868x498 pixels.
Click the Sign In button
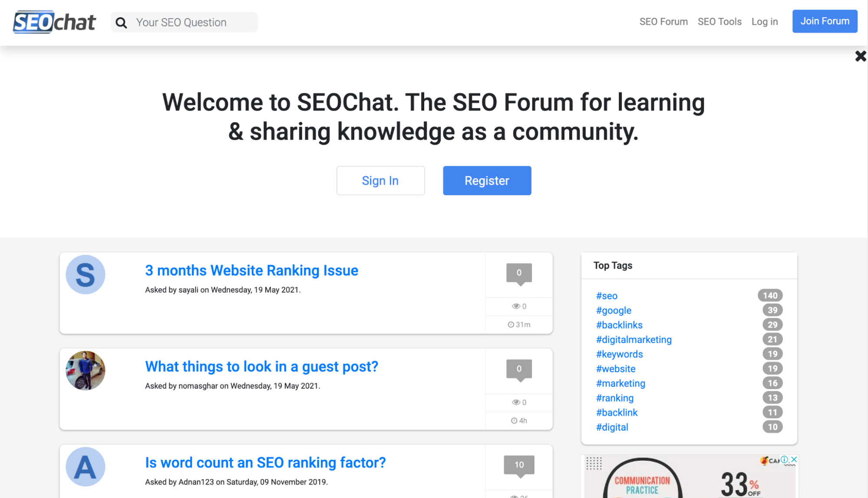pos(380,180)
